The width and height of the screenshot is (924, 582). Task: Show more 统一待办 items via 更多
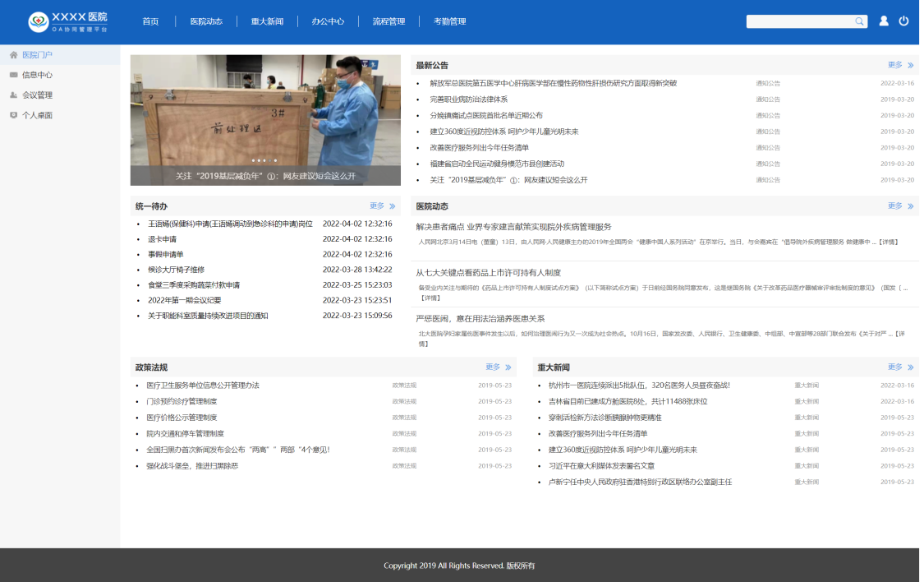coord(382,206)
